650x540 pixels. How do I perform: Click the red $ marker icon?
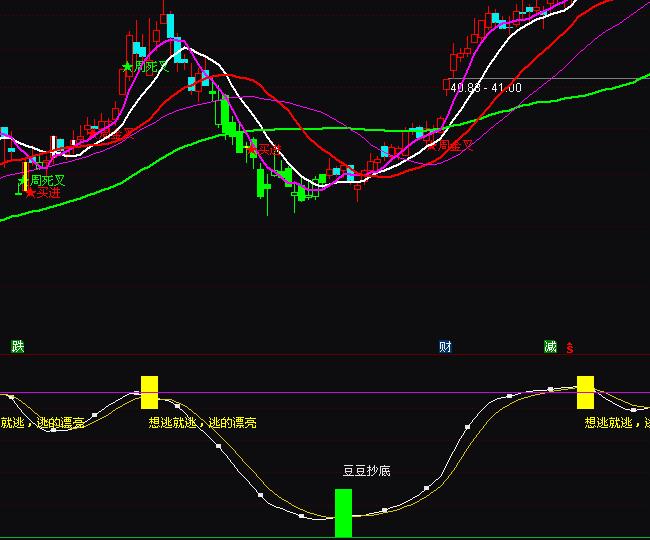570,348
